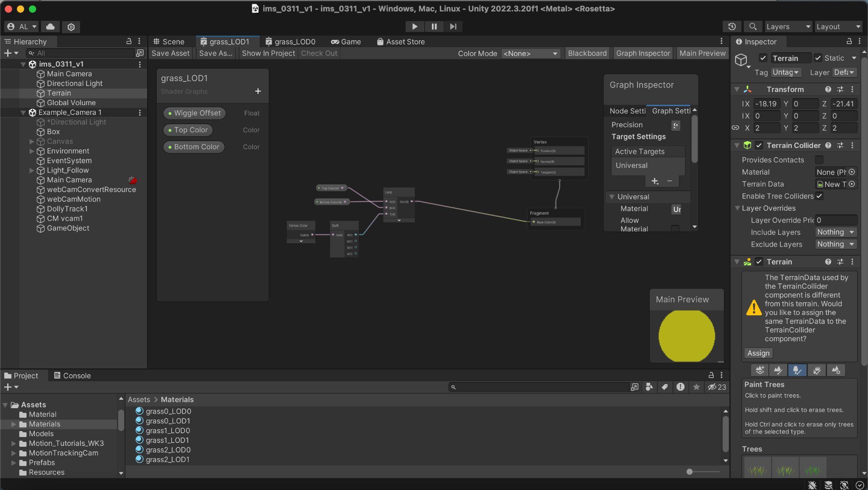Click the cloud services icon
The height and width of the screenshot is (490, 868).
pyautogui.click(x=50, y=26)
